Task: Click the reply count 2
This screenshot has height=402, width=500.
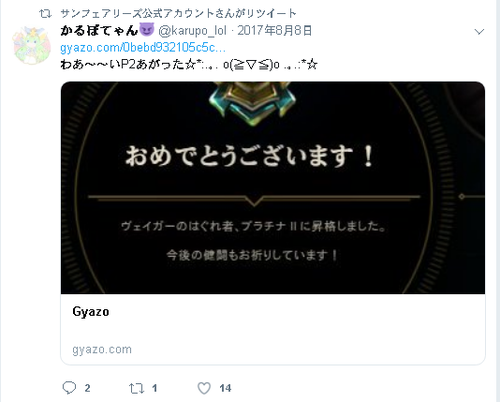Action: [x=87, y=388]
